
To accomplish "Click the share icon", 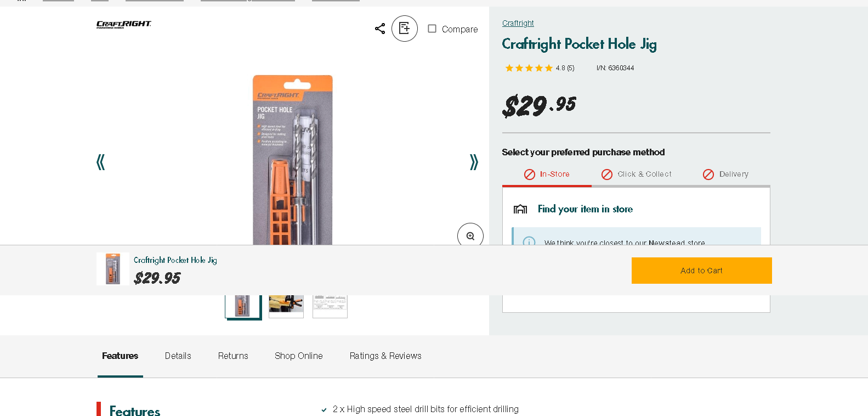I will [x=380, y=29].
